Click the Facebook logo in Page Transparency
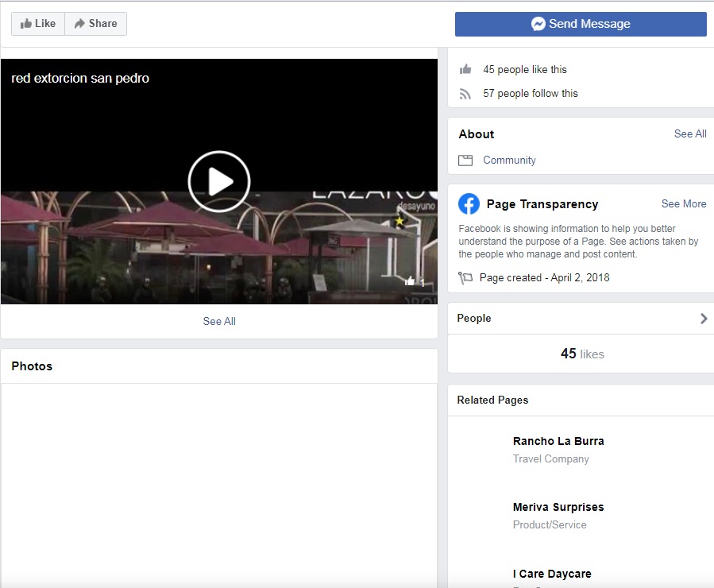The image size is (714, 588). pyautogui.click(x=469, y=204)
